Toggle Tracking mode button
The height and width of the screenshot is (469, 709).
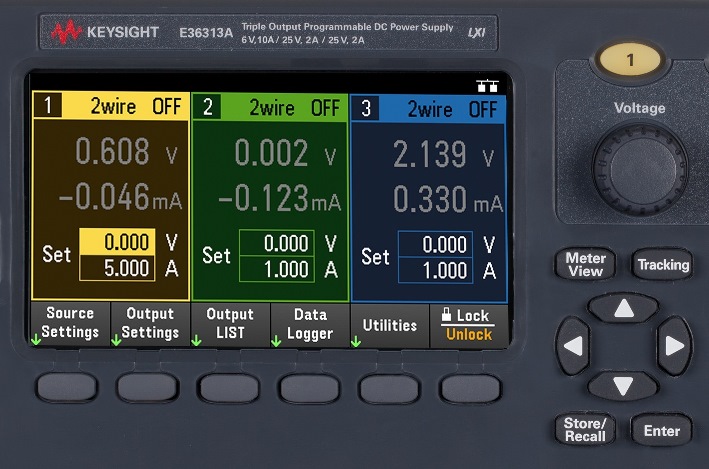(663, 264)
